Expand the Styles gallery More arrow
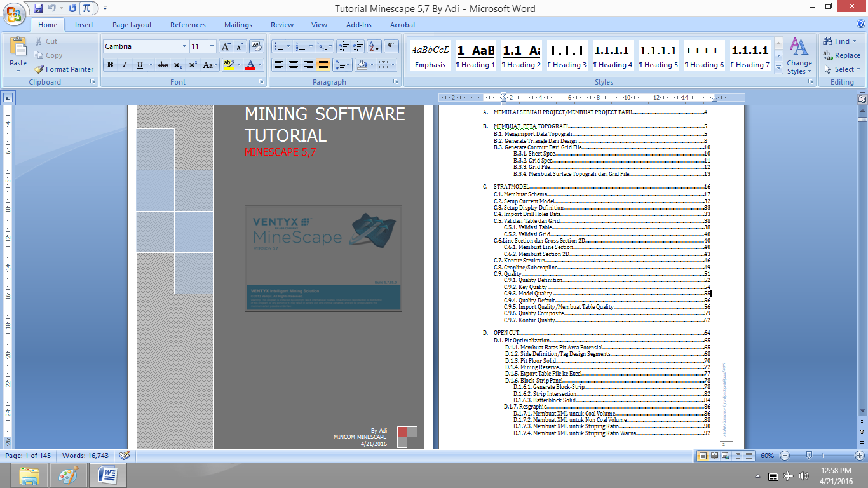This screenshot has width=868, height=488. click(x=778, y=69)
